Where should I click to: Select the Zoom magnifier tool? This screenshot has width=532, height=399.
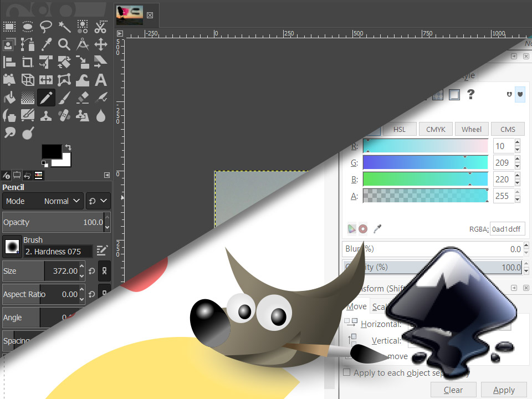point(64,44)
